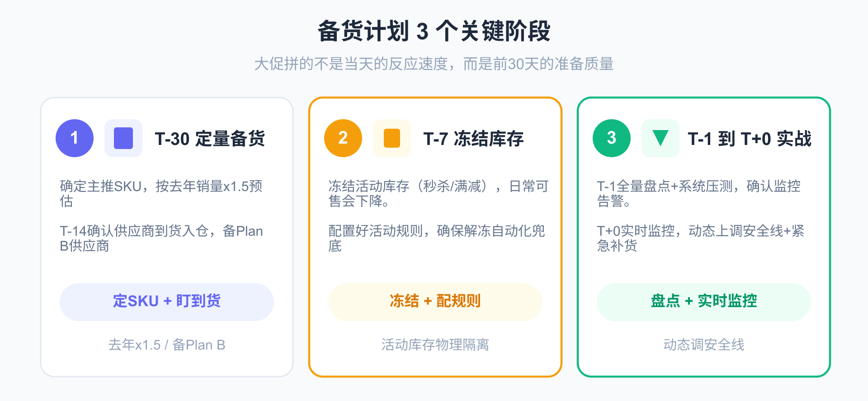Screen dimensions: 868x401
Task: Click the 定SKU + 盯到货 pill button
Action: 167,302
